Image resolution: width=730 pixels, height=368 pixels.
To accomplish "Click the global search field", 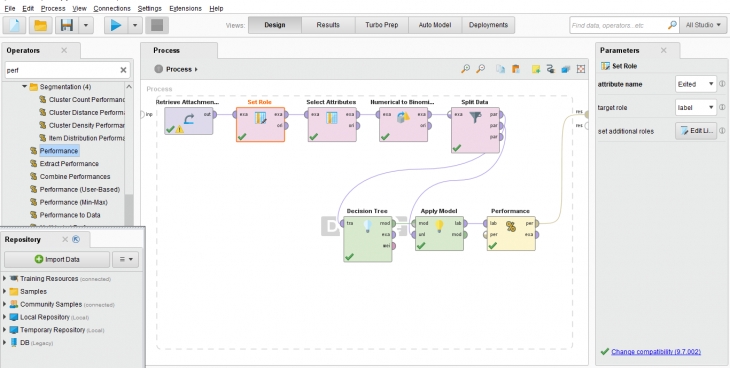I will pos(624,25).
